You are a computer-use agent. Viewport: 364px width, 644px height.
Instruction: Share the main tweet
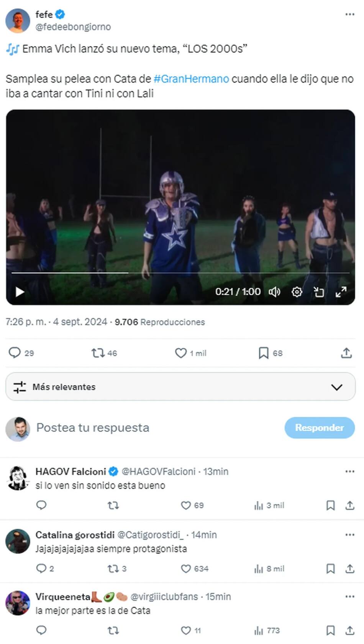click(346, 353)
